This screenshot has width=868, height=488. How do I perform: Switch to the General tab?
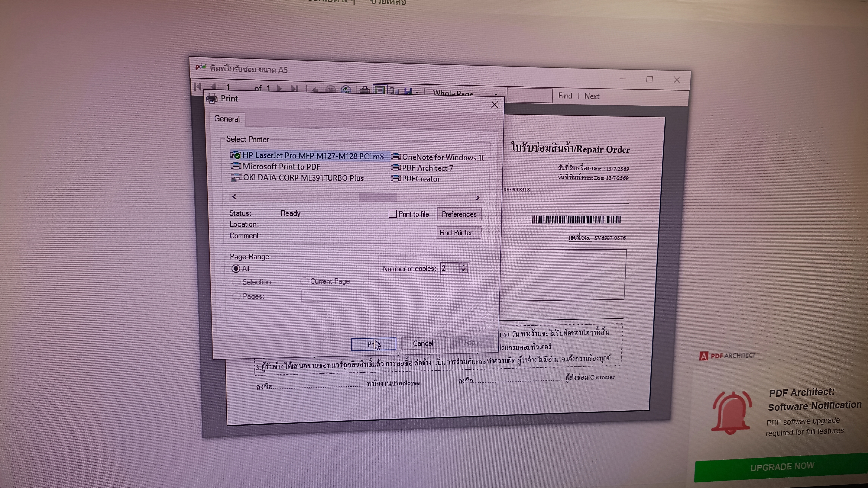coord(227,119)
